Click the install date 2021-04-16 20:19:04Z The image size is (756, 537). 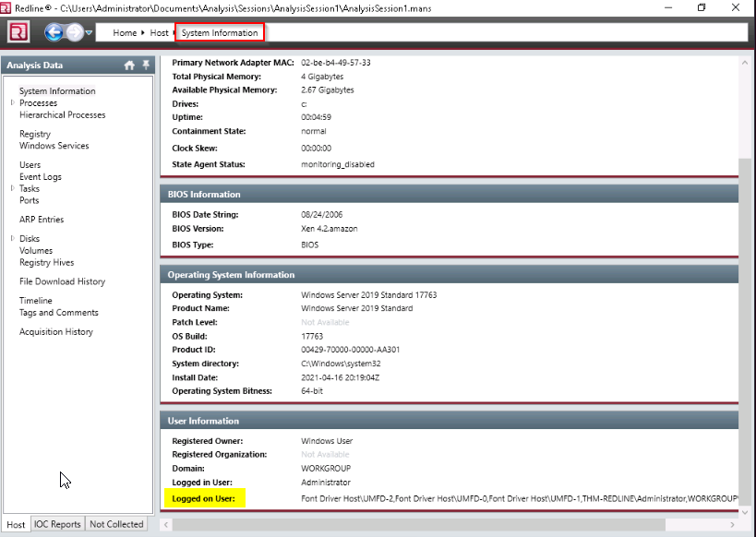pyautogui.click(x=341, y=377)
